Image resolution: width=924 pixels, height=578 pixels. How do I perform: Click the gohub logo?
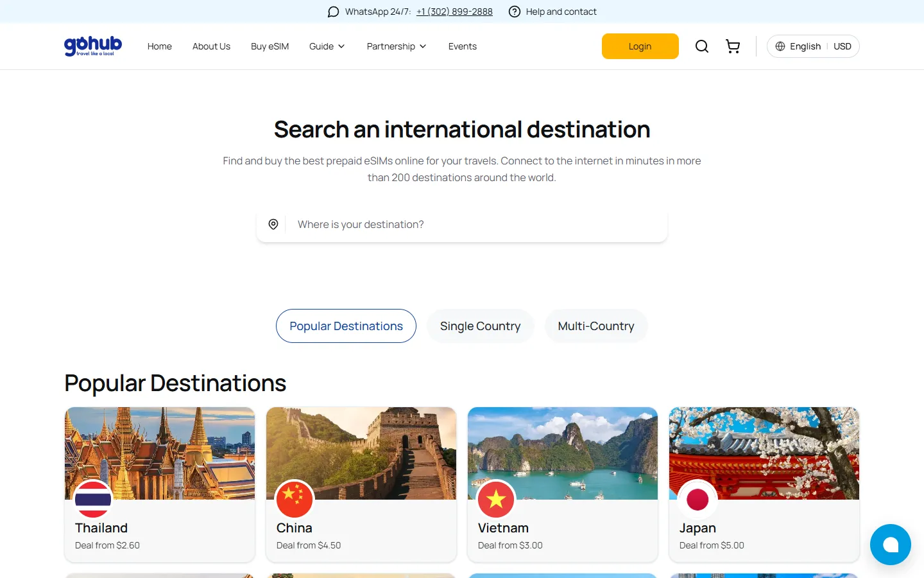pyautogui.click(x=93, y=46)
